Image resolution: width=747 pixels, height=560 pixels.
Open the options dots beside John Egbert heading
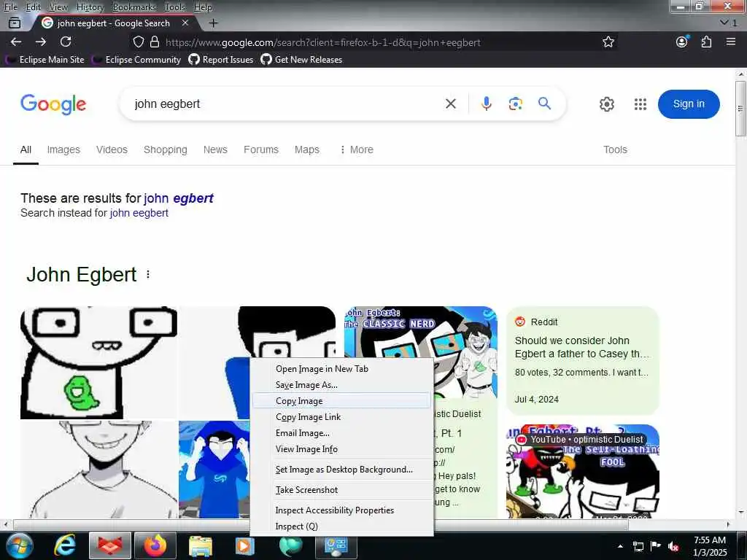click(x=148, y=275)
